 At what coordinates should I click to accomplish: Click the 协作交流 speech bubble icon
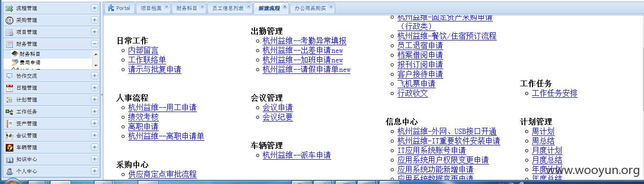(9, 76)
